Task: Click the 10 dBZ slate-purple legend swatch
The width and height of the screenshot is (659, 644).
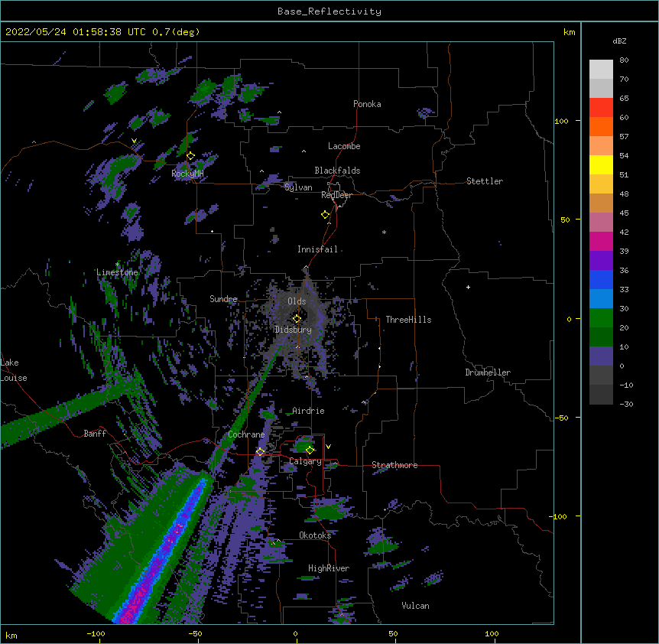Action: [x=601, y=356]
